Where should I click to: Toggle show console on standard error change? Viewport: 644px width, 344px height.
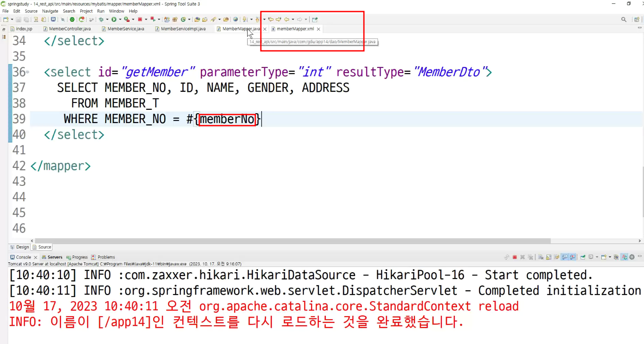572,257
